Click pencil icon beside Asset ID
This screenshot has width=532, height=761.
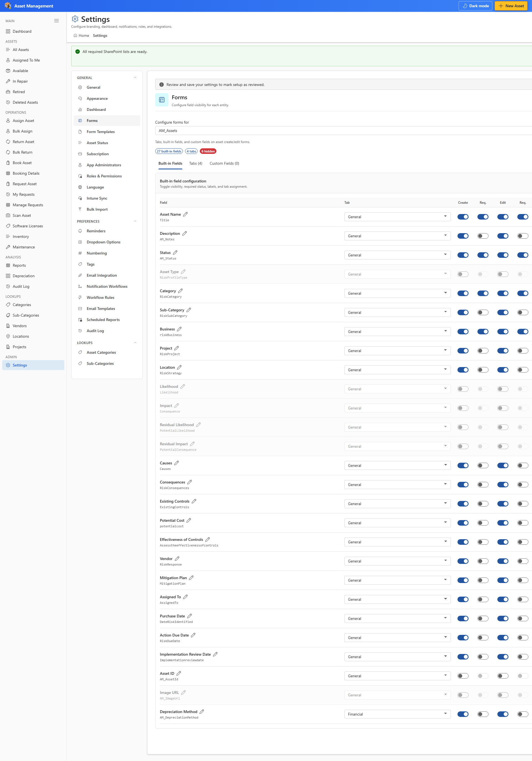coord(179,673)
